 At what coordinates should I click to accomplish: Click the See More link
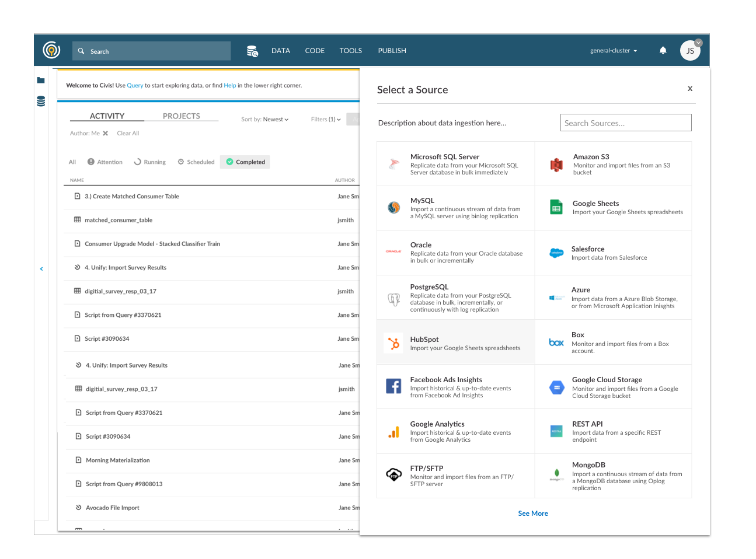pyautogui.click(x=533, y=513)
